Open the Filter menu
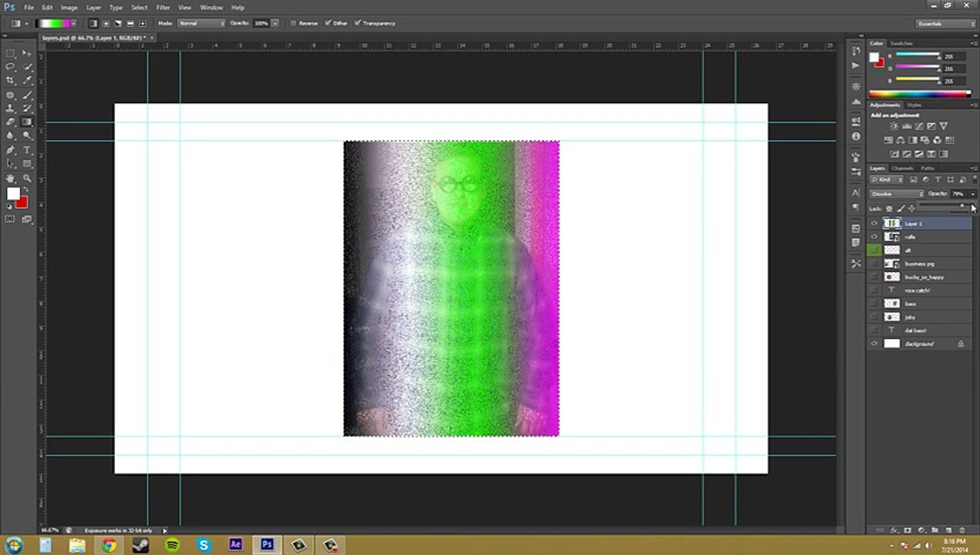Image resolution: width=980 pixels, height=555 pixels. 163,8
